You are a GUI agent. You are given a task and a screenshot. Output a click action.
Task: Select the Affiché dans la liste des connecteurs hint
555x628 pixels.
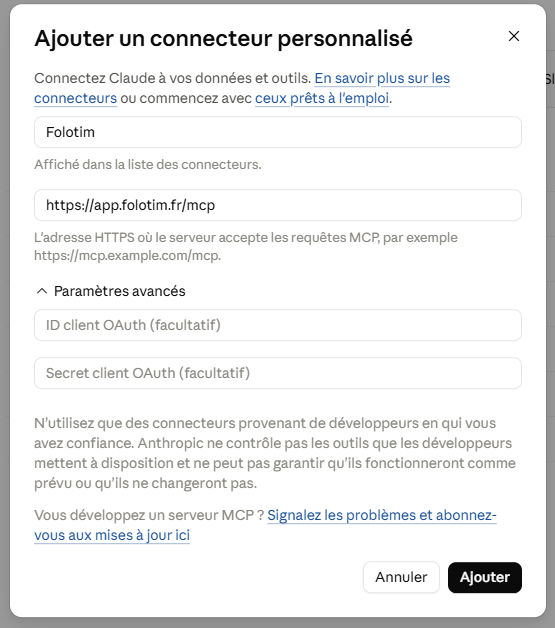tap(148, 165)
